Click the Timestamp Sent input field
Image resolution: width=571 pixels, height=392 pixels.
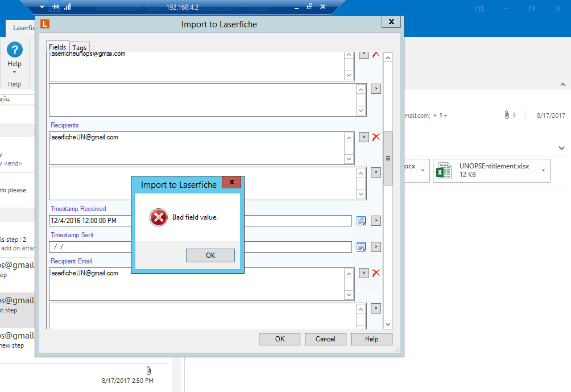coord(200,247)
